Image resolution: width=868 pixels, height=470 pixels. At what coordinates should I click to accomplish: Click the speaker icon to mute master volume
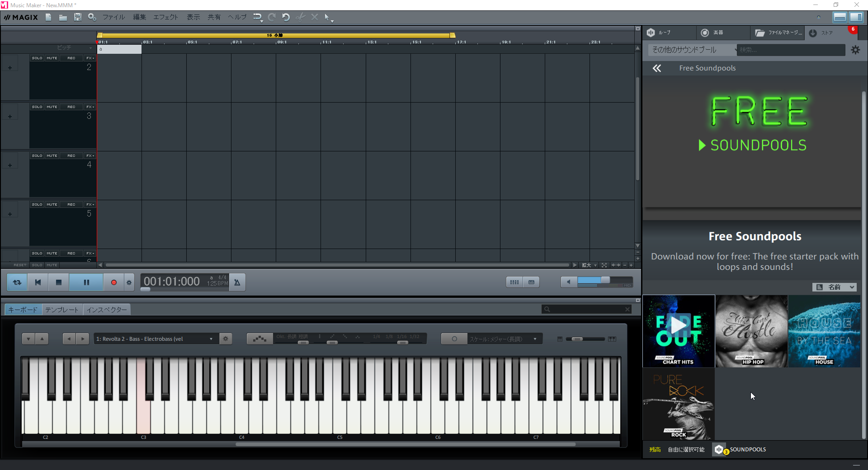pyautogui.click(x=569, y=282)
